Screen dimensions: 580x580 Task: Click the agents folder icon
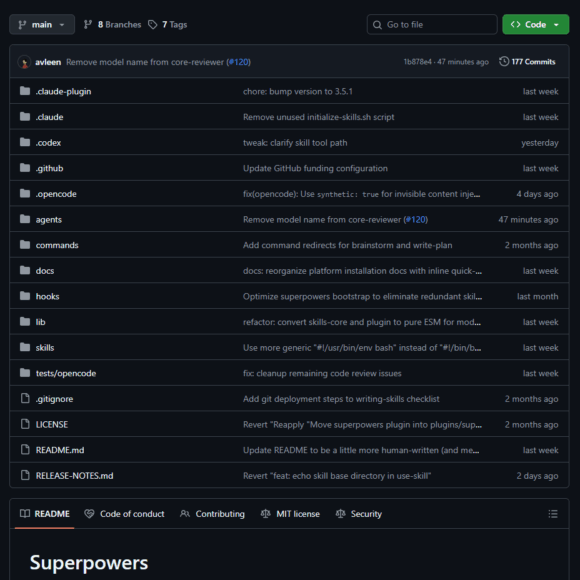(x=25, y=219)
